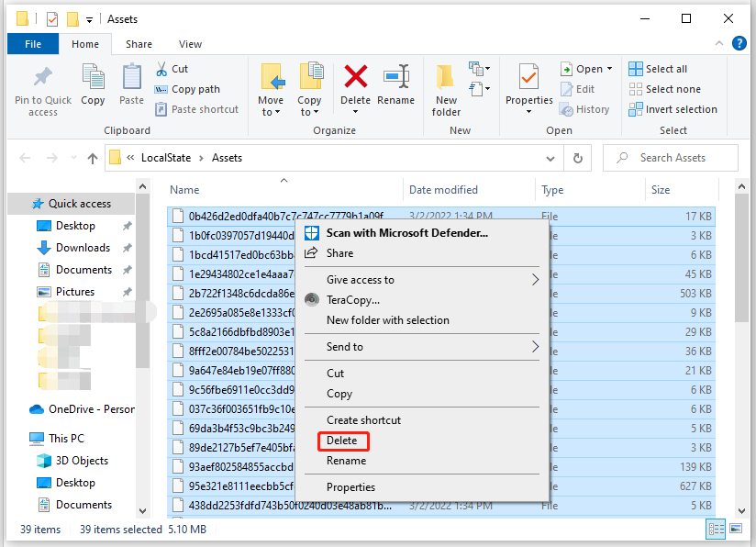Screen dimensions: 756x547
Task: Choose Create shortcut in the context menu
Action: 363,420
